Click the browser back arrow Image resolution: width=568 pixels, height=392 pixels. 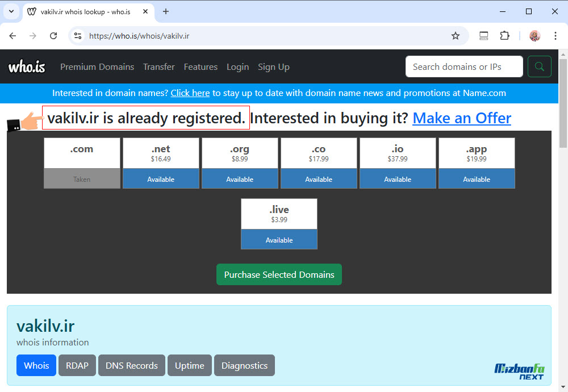tap(12, 36)
